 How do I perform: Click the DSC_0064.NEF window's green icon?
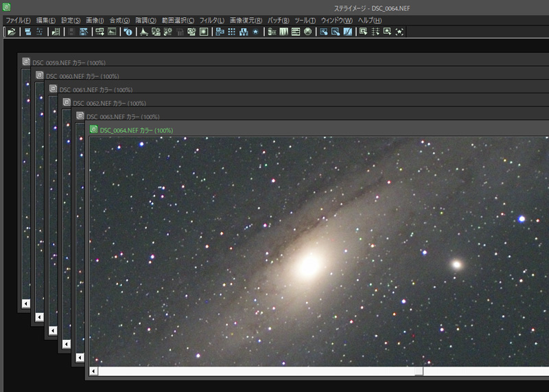click(94, 130)
